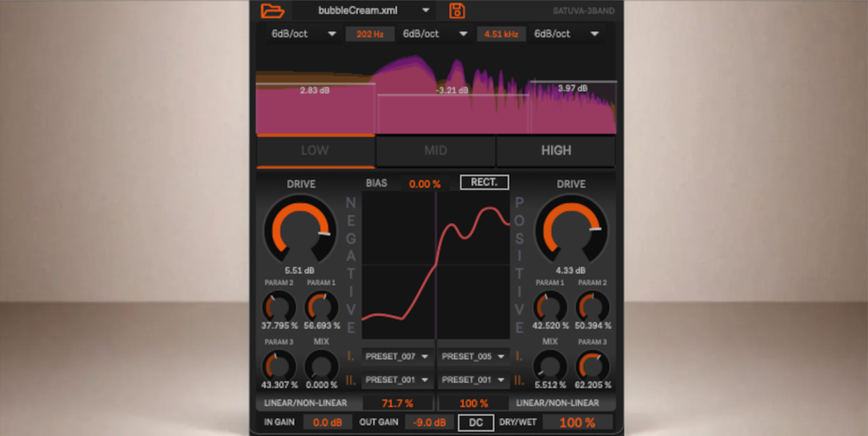Click the negative MIX knob
Viewport: 868px width, 436px height.
click(322, 365)
